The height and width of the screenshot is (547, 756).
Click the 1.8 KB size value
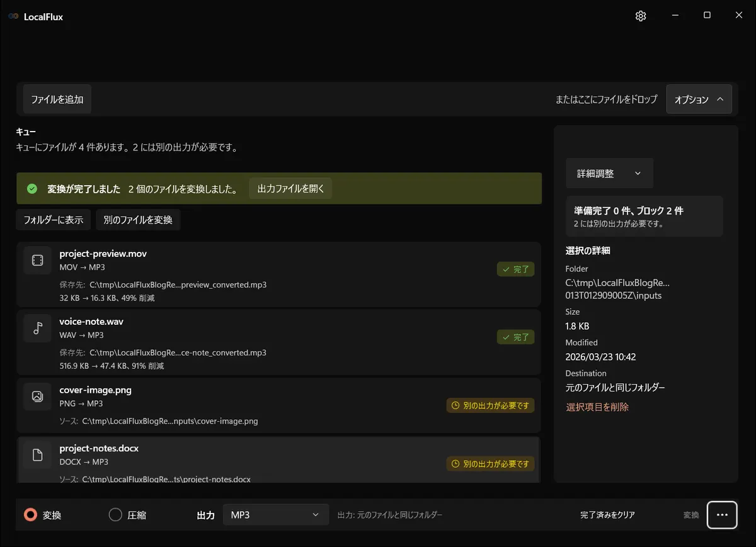click(577, 326)
